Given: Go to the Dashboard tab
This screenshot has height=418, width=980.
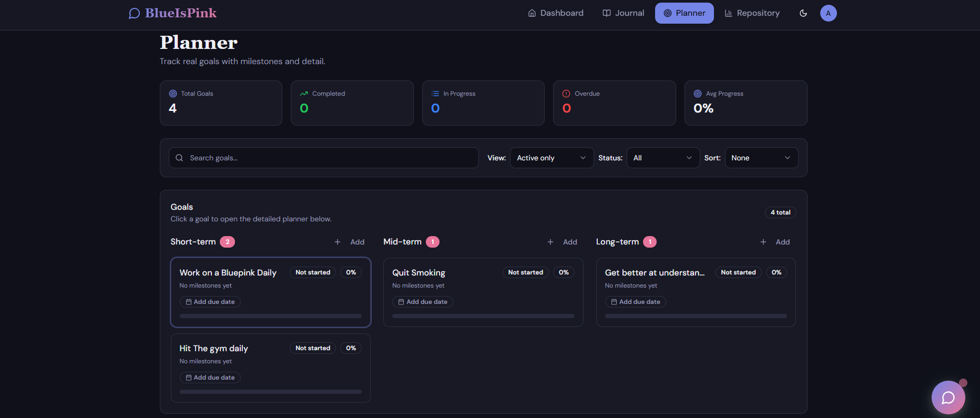Looking at the screenshot, I should 556,13.
